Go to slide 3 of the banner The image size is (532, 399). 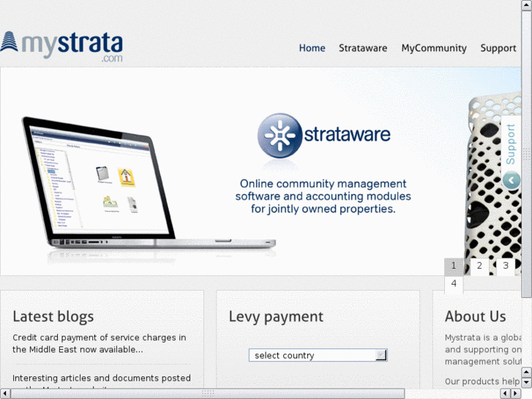[x=506, y=266]
